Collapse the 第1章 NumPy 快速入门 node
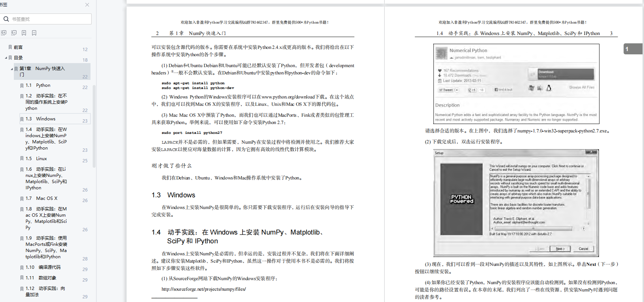The width and height of the screenshot is (644, 302). [12, 69]
